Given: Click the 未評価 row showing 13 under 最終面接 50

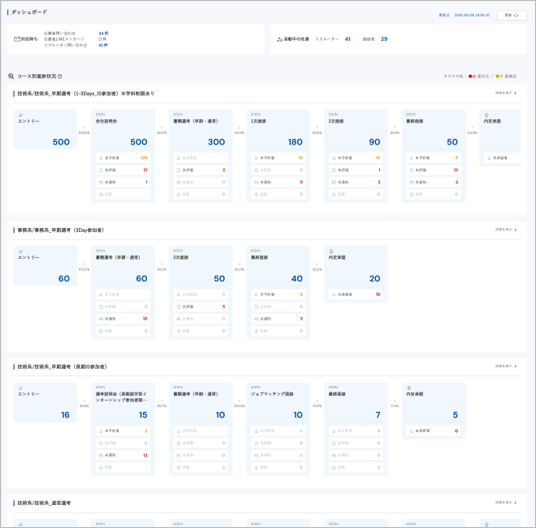Looking at the screenshot, I should (433, 170).
